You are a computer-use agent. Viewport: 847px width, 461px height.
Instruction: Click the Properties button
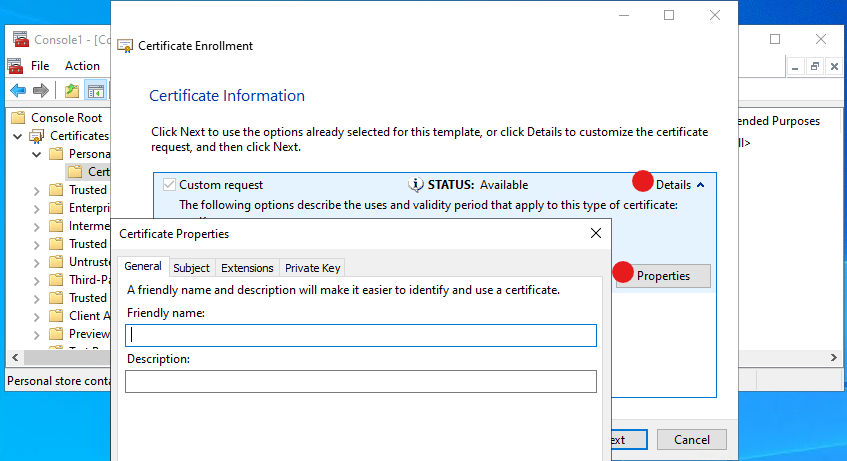point(663,276)
